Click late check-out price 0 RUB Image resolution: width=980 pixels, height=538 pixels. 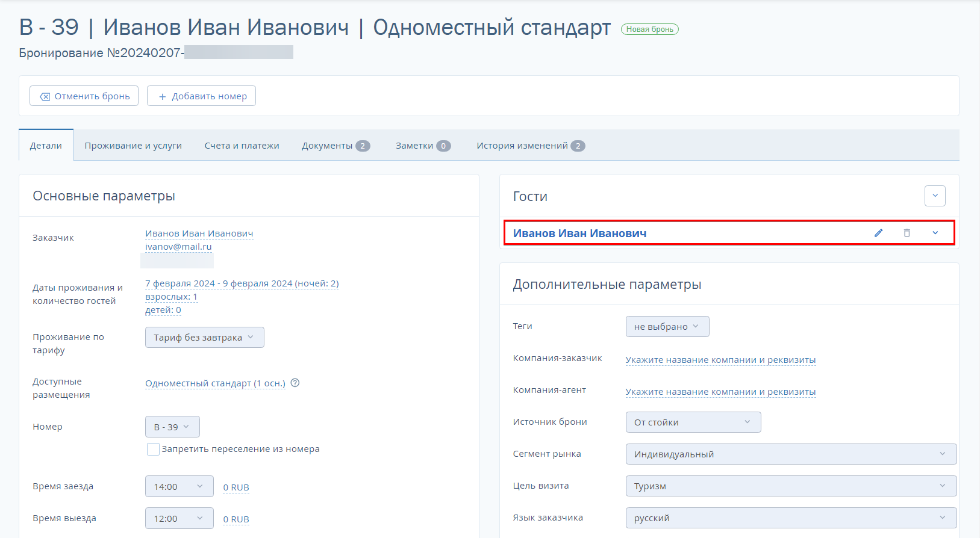tap(236, 519)
